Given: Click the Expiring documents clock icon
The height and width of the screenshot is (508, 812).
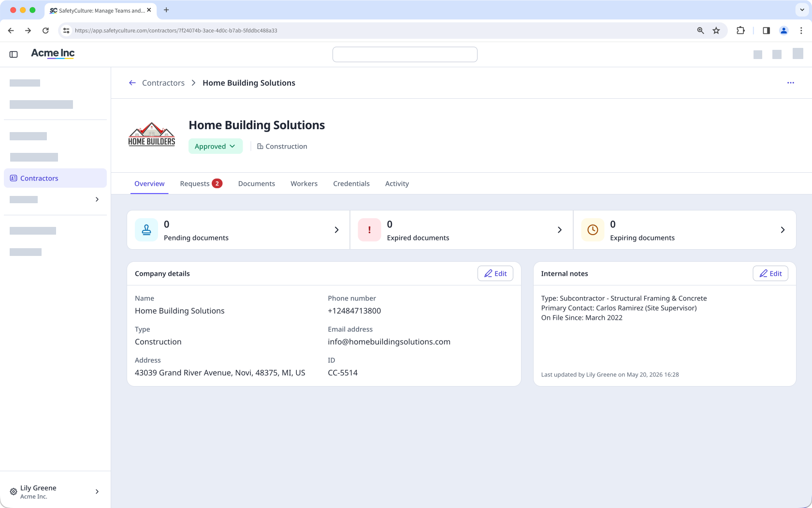Looking at the screenshot, I should click(x=593, y=230).
